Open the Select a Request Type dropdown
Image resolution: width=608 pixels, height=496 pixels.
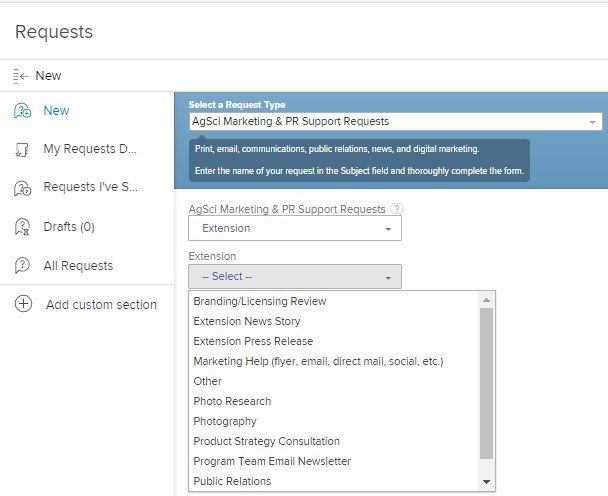tap(395, 122)
